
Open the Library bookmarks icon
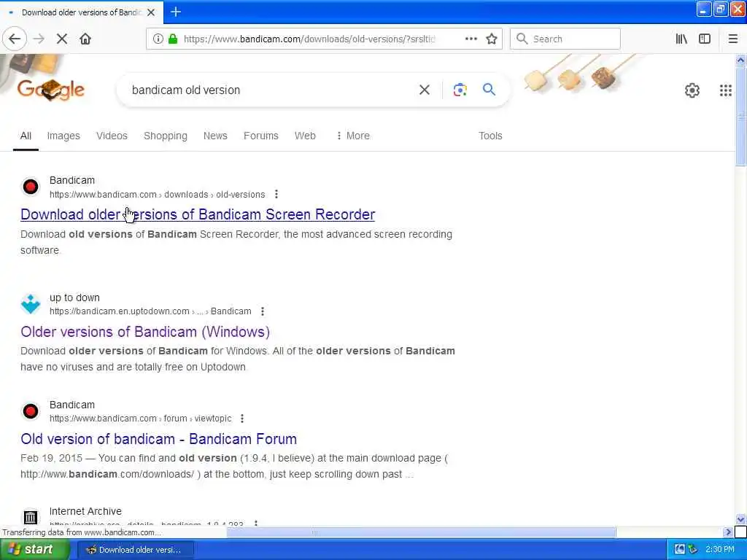pyautogui.click(x=681, y=39)
